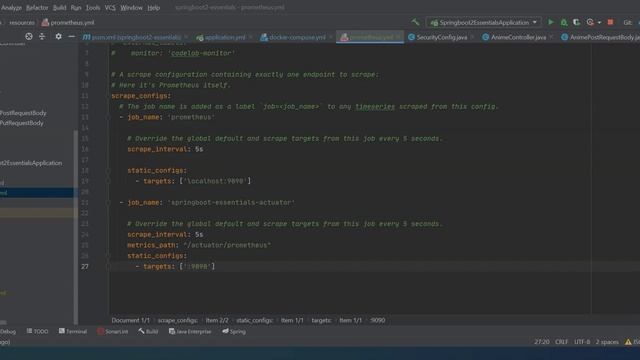Image resolution: width=640 pixels, height=360 pixels.
Task: Click the Document 1/1 breadcrumb
Action: [x=131, y=320]
